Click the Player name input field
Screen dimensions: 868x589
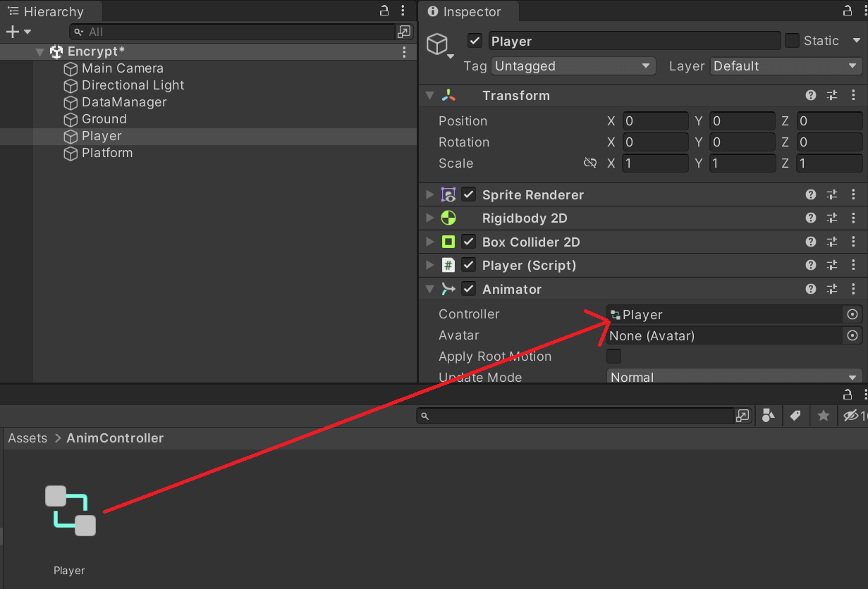(x=635, y=41)
